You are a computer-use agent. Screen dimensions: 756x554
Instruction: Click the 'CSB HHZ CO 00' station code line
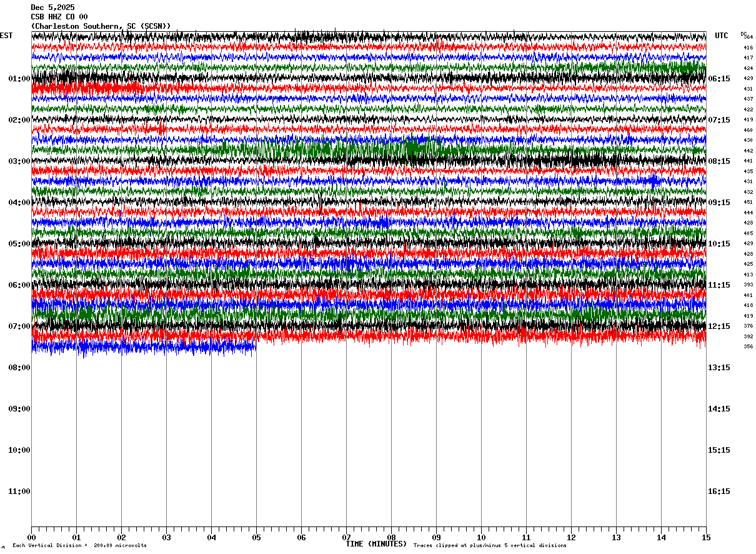tap(59, 17)
